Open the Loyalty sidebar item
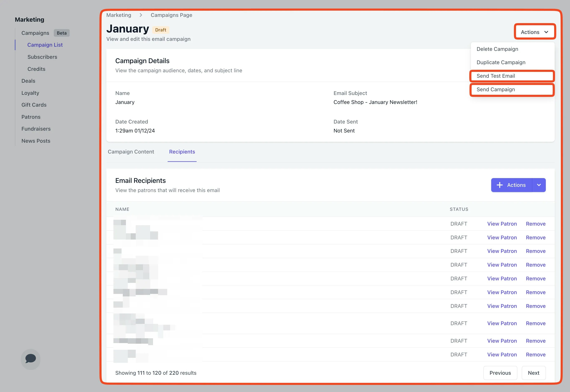Viewport: 570px width, 392px height. click(x=30, y=93)
